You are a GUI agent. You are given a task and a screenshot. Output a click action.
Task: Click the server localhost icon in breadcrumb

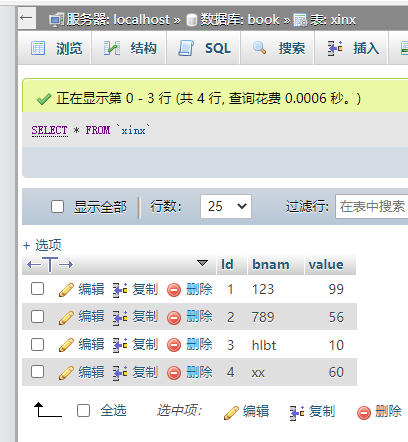point(57,20)
